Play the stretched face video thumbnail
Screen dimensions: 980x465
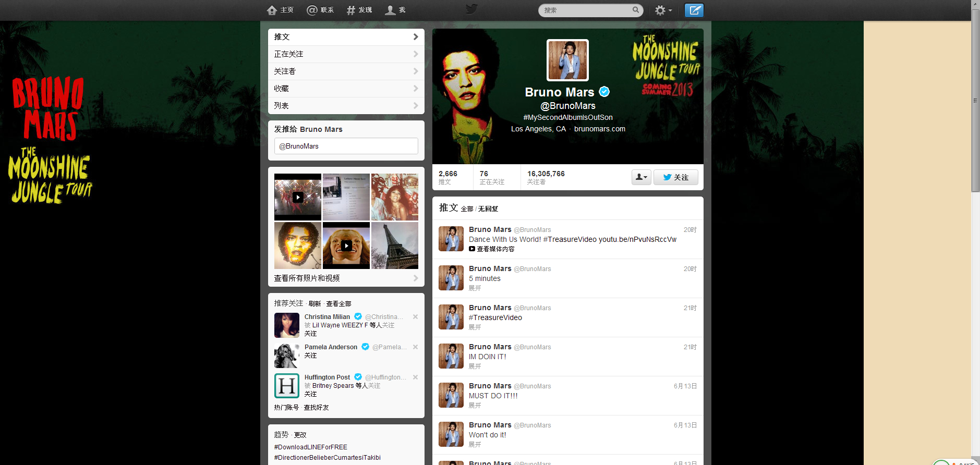pos(346,246)
